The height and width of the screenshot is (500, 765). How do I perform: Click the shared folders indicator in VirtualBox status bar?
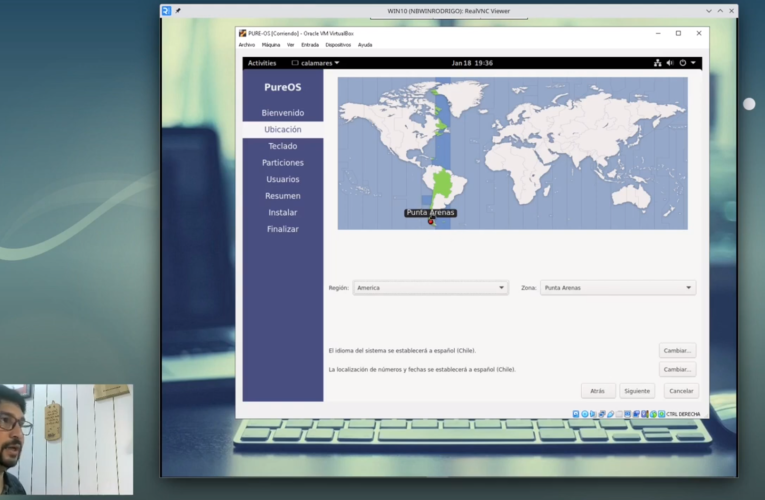[x=619, y=414]
